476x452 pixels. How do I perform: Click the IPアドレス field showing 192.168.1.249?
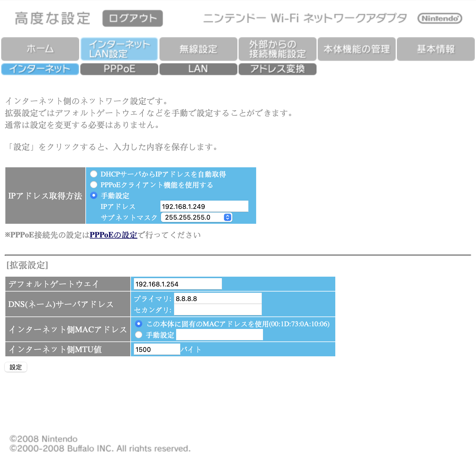204,206
